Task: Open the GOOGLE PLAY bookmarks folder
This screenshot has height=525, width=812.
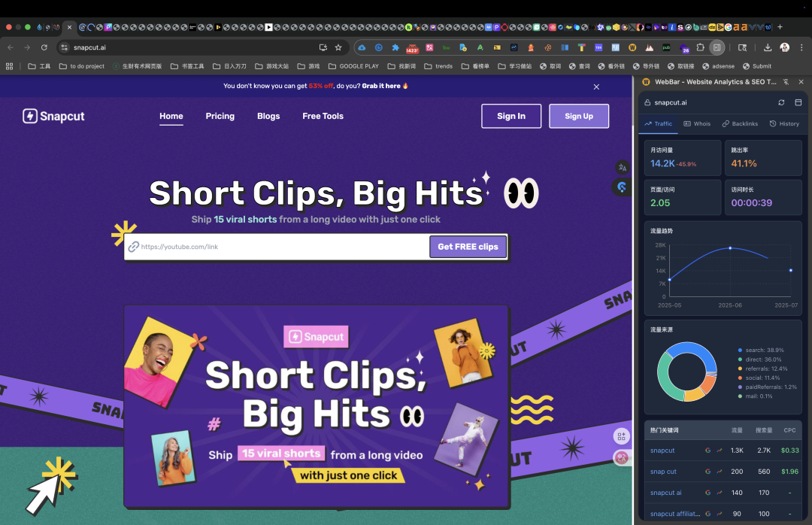Action: click(353, 66)
